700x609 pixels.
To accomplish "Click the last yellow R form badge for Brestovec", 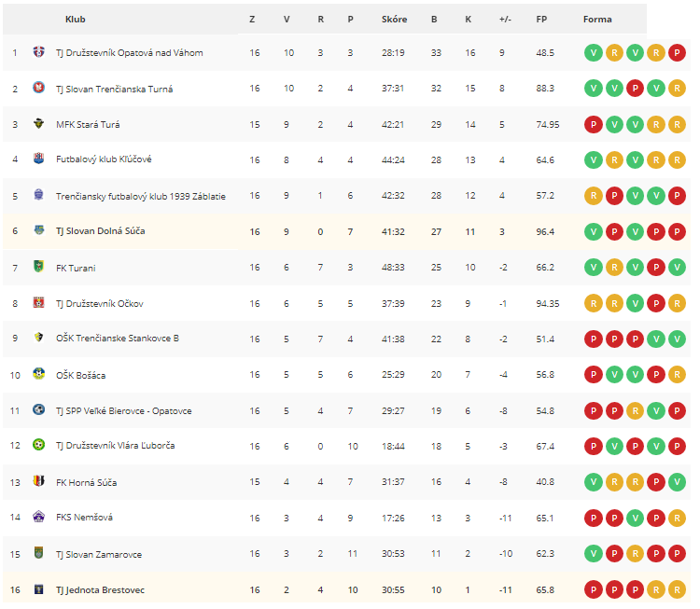I will coord(677,589).
